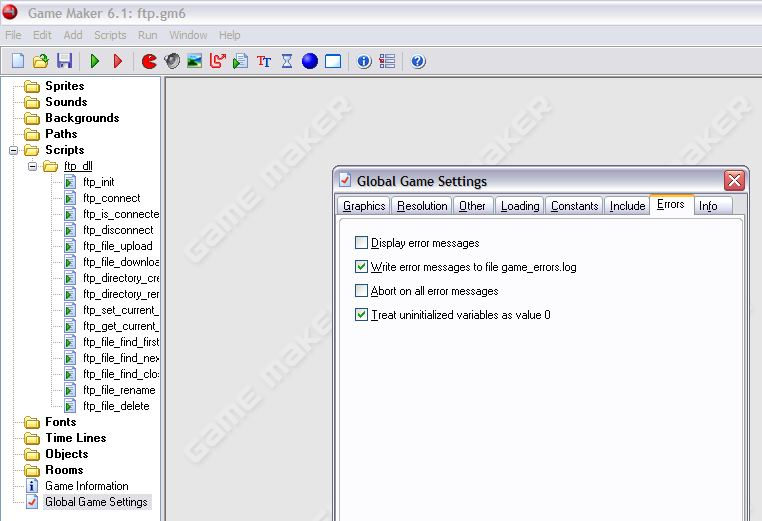Enable Abort on all error messages

tap(361, 291)
